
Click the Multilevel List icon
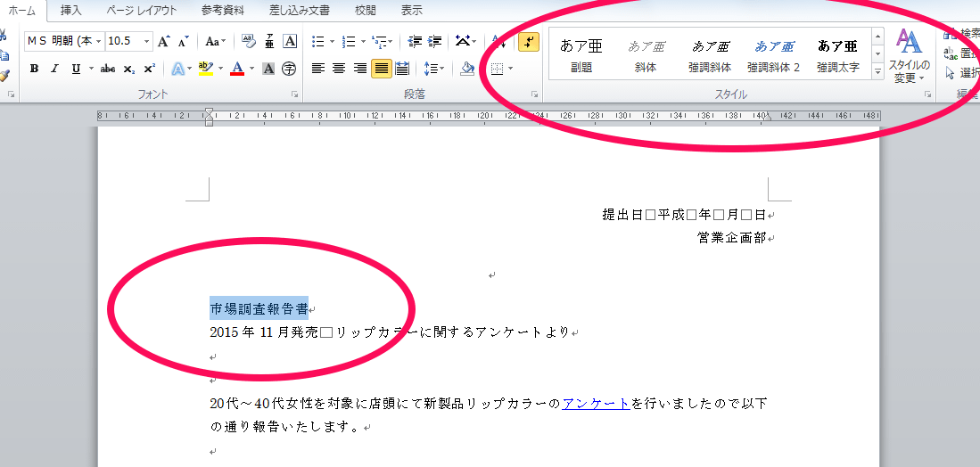coord(379,41)
